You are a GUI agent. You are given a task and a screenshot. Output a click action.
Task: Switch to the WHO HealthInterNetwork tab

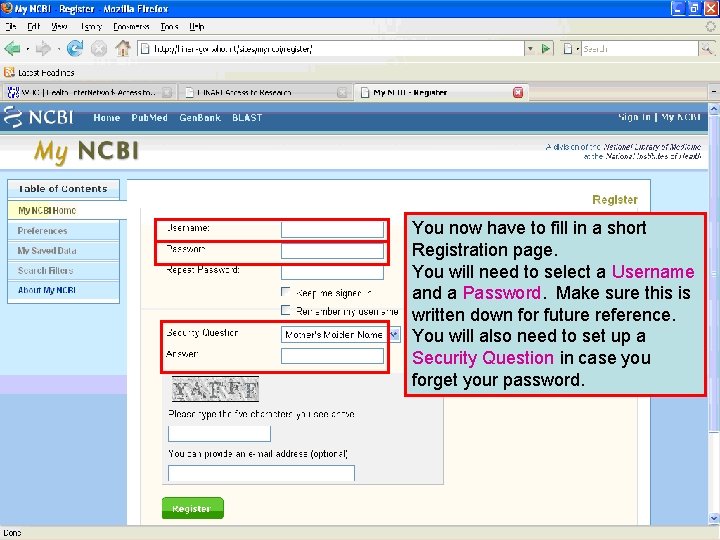(89, 92)
